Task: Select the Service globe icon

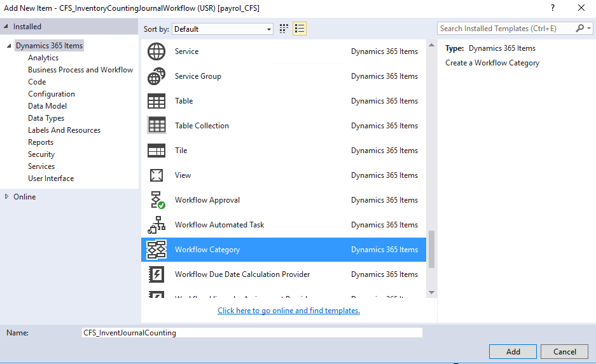Action: click(x=156, y=51)
